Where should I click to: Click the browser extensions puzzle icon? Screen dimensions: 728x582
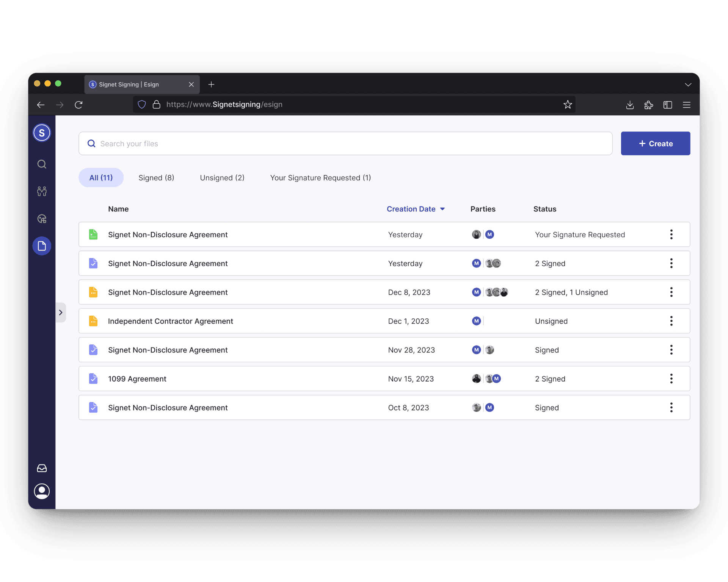tap(648, 105)
